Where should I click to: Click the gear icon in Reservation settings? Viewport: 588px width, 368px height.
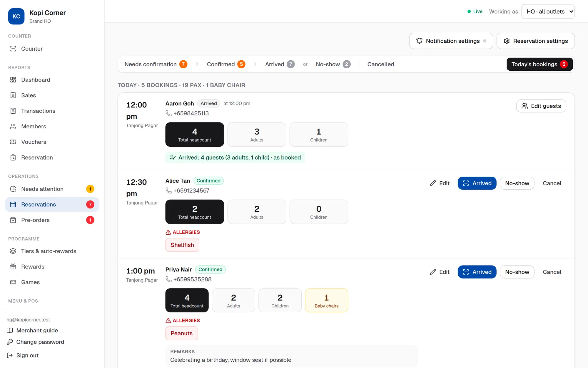tap(507, 41)
